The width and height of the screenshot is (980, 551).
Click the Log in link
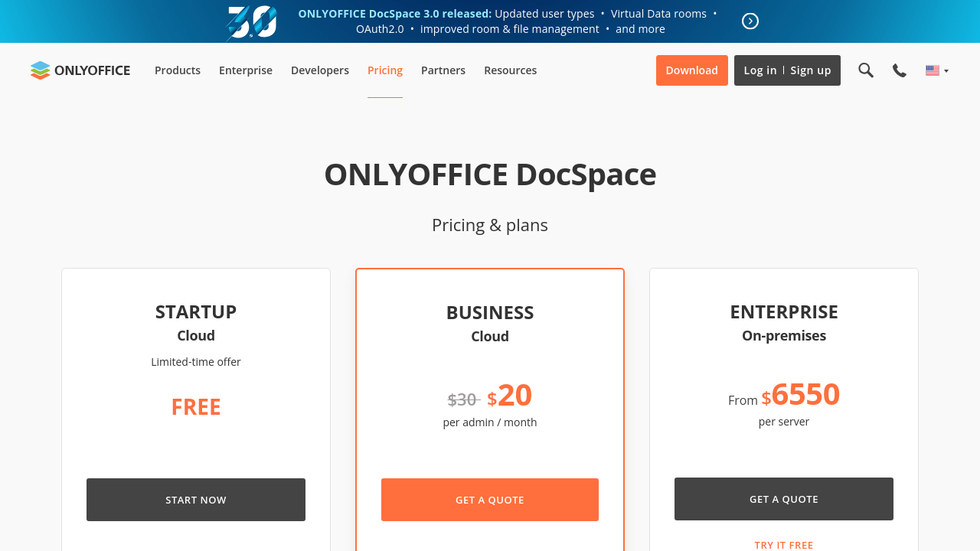pos(760,70)
